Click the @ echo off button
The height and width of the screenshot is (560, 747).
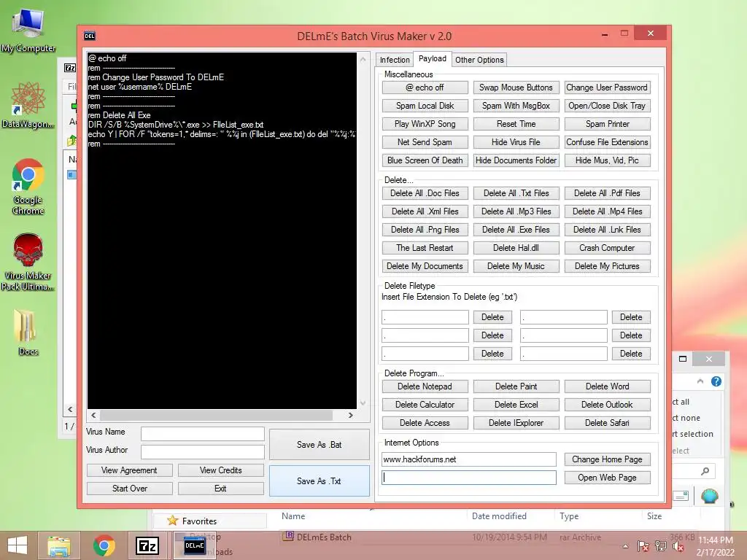tap(425, 87)
